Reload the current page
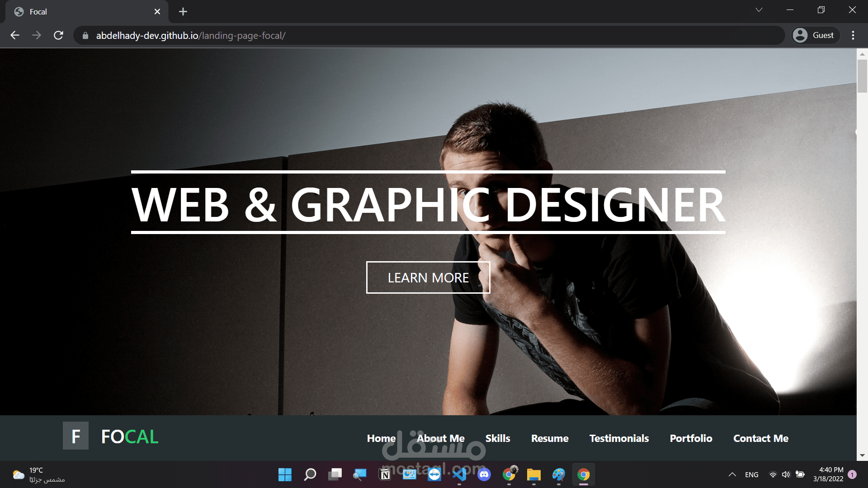 coord(58,35)
